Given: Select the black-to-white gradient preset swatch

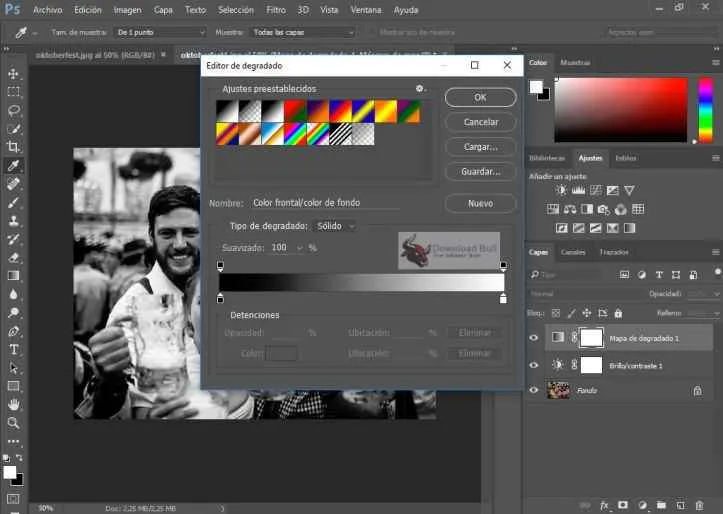Looking at the screenshot, I should pyautogui.click(x=273, y=112).
